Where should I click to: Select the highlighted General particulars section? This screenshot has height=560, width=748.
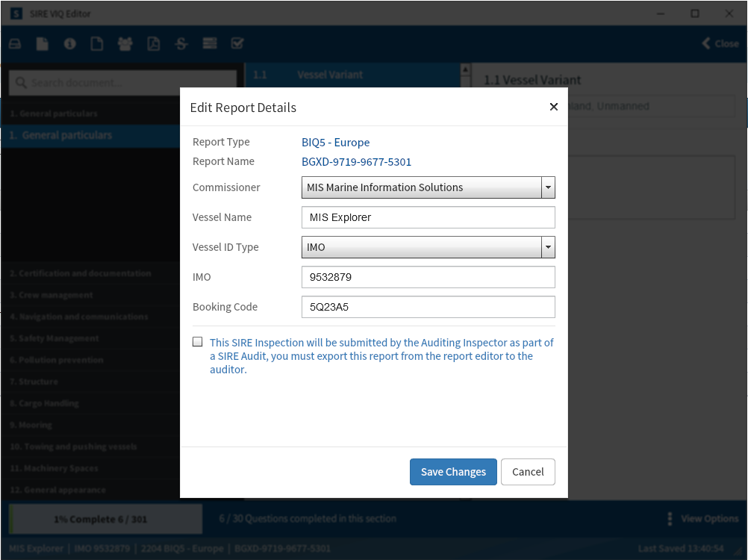[x=90, y=135]
